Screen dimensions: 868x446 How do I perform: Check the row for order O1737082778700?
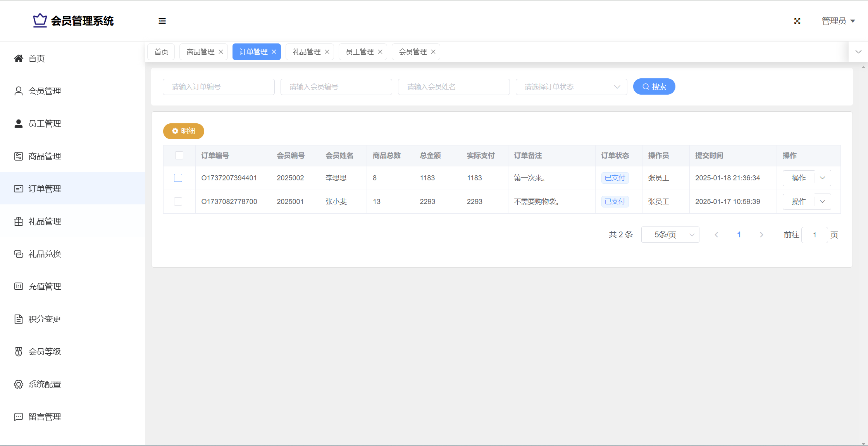[x=178, y=202]
